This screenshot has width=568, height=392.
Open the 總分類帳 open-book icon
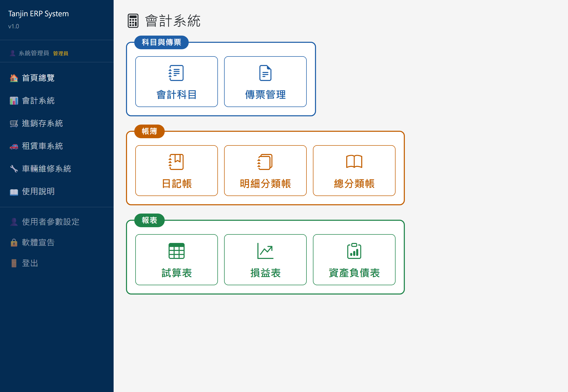[354, 162]
